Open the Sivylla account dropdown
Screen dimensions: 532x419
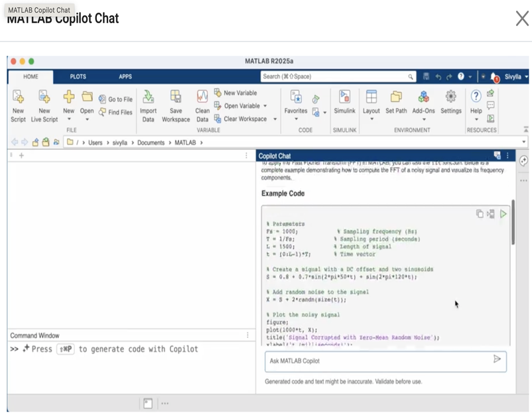coord(516,77)
